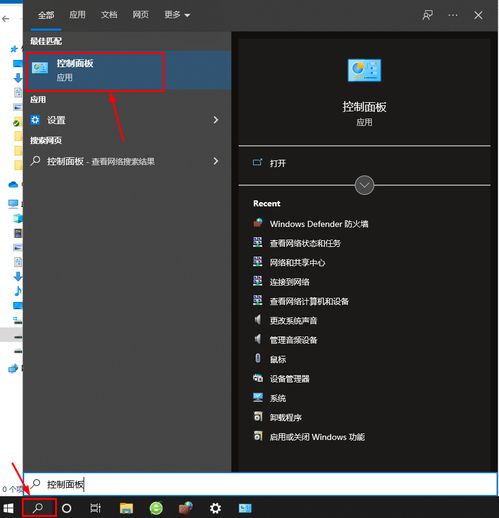This screenshot has width=499, height=518.
Task: Open the 更多 dropdown filter
Action: pos(177,15)
